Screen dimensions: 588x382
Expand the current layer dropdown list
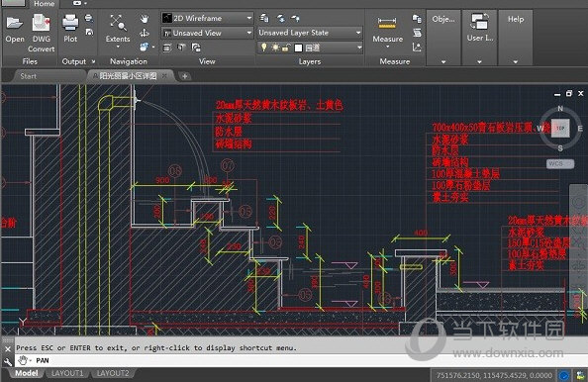coord(359,48)
